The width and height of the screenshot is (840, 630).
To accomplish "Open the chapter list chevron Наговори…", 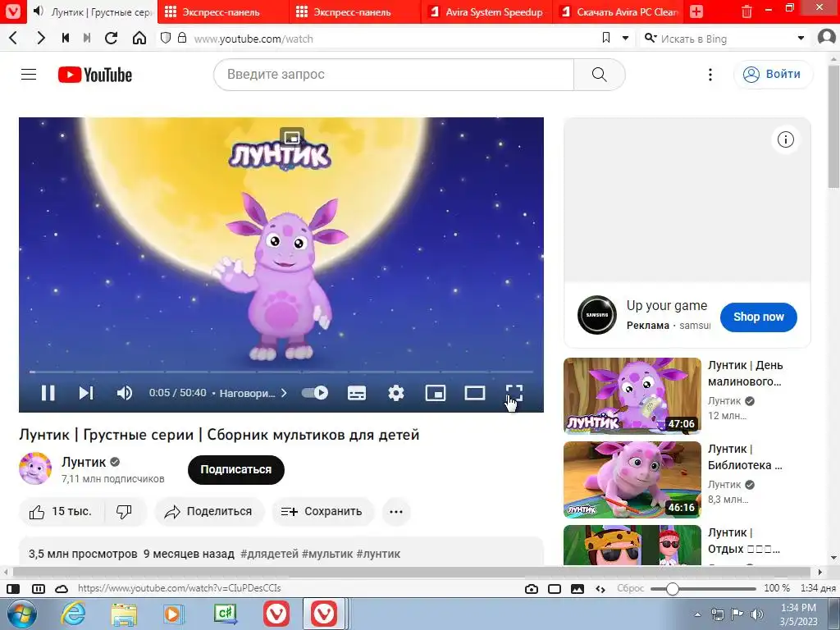I will (284, 393).
